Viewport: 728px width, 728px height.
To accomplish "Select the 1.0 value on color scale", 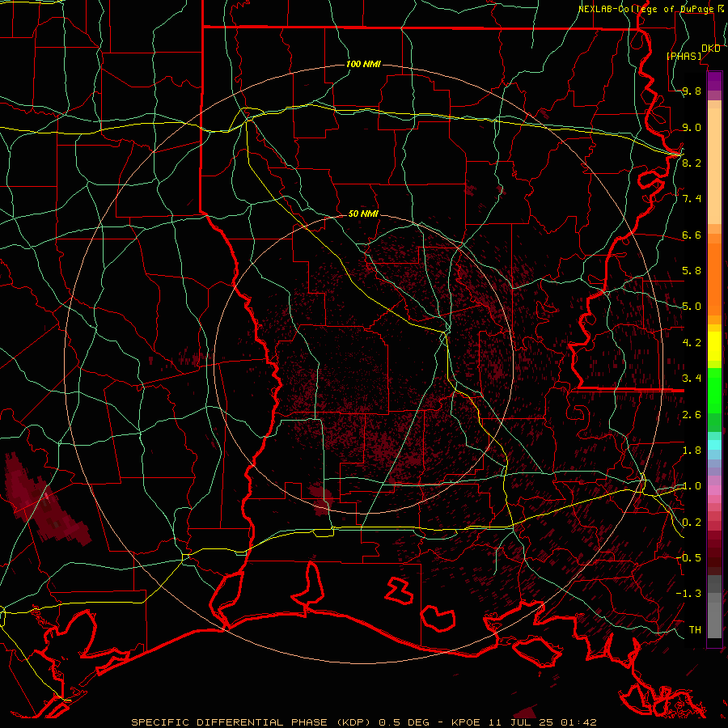I will point(692,486).
